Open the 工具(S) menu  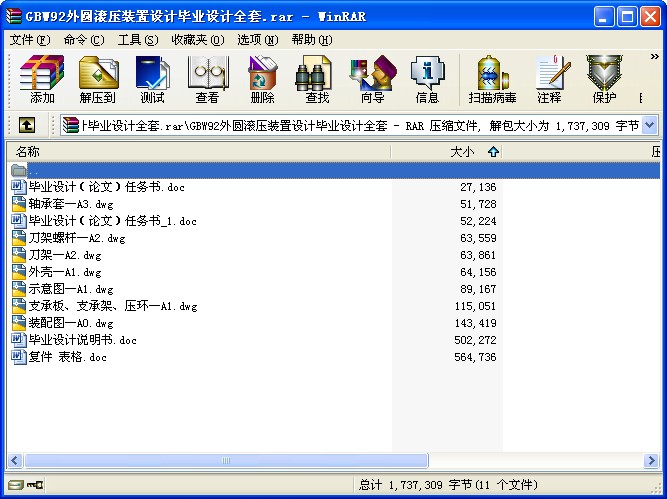137,40
